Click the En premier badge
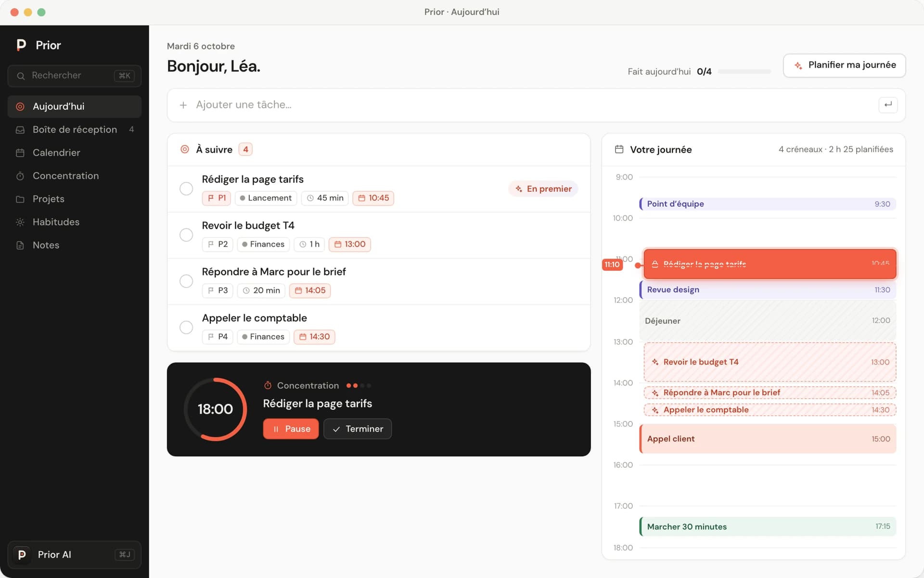Viewport: 924px width, 578px height. [543, 189]
